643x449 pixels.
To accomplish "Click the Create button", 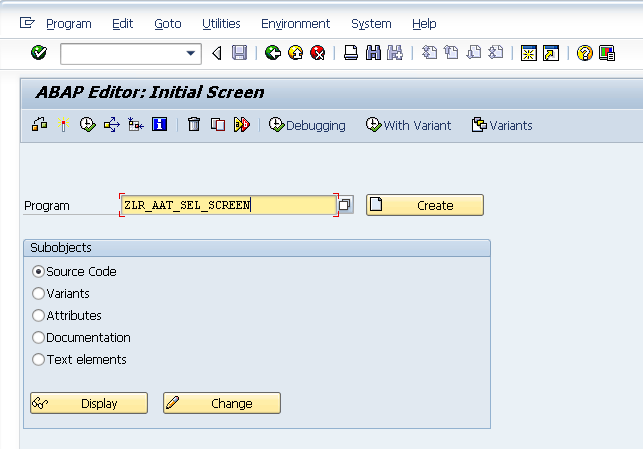I will click(425, 205).
